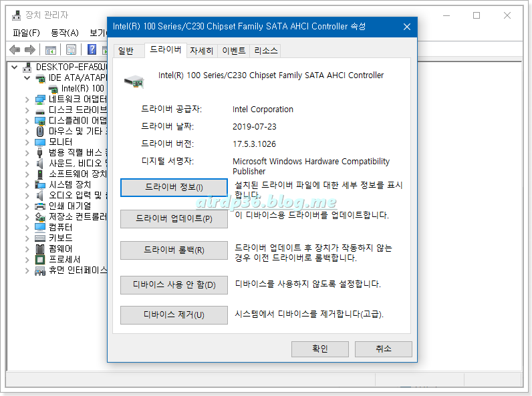This screenshot has width=532, height=396.
Task: Collapse the DESKTOP-EFA50 root node
Action: click(x=14, y=67)
